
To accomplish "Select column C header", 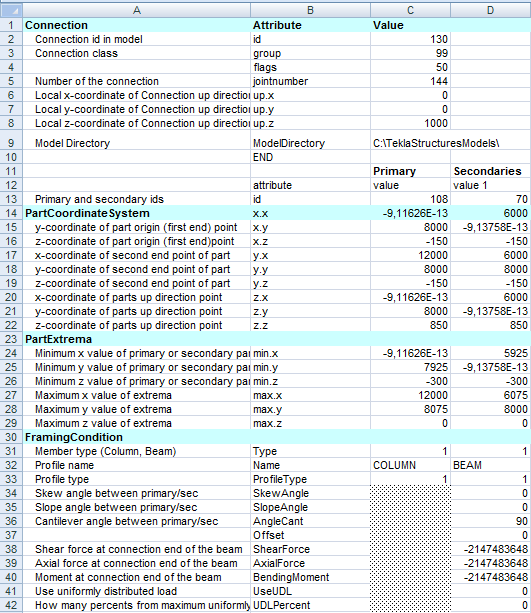I will click(410, 10).
